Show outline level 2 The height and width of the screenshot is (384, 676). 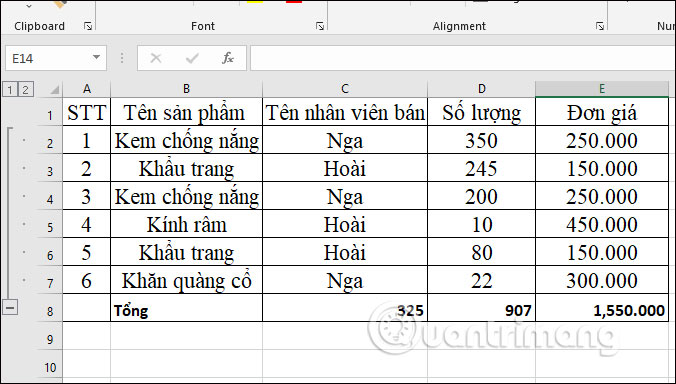(25, 90)
